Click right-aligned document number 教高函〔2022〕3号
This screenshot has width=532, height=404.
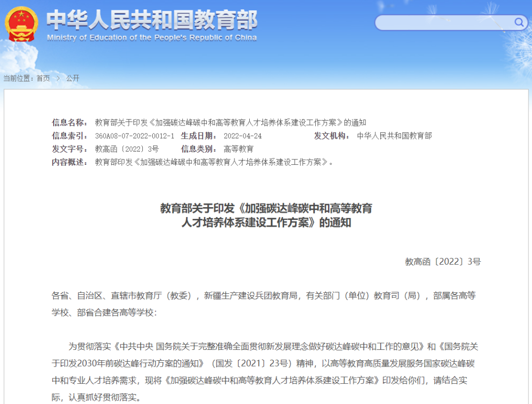(x=442, y=262)
